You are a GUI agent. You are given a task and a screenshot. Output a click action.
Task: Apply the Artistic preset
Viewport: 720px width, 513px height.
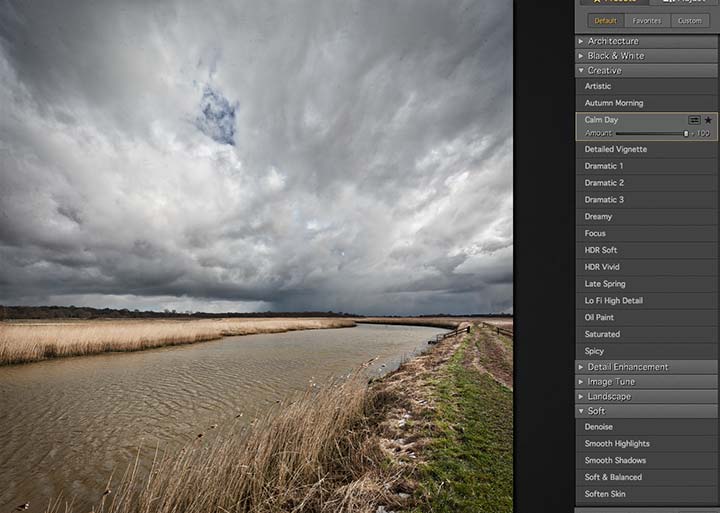click(646, 86)
